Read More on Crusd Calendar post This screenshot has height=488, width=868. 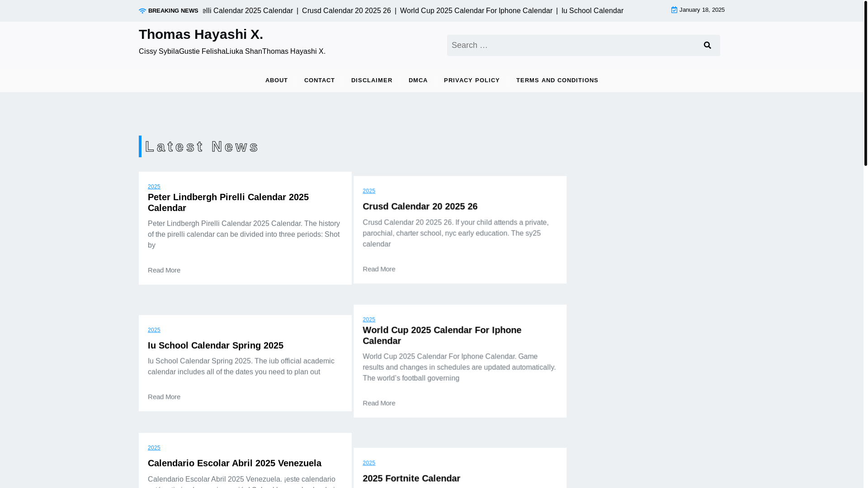(x=379, y=269)
